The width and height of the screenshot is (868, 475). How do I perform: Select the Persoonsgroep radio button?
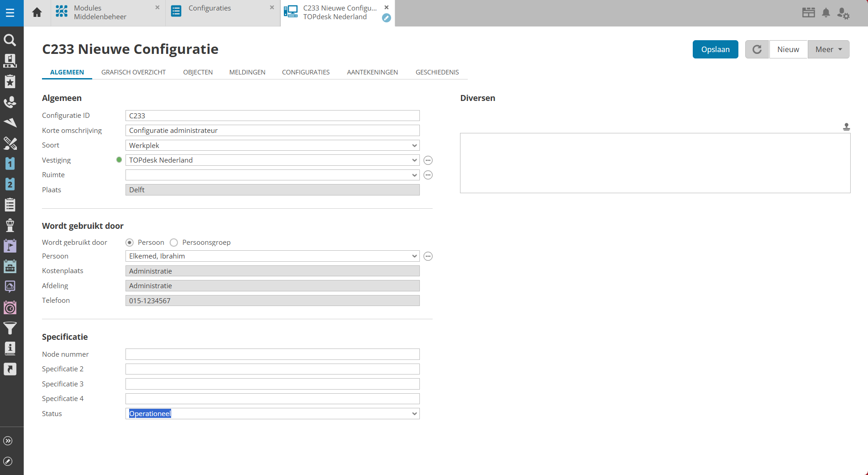174,243
